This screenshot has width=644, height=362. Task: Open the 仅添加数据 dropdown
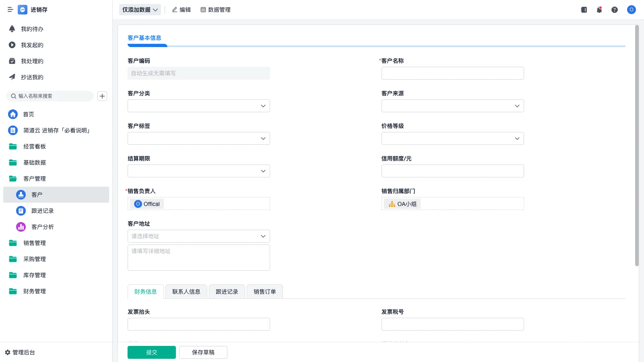[x=140, y=10]
